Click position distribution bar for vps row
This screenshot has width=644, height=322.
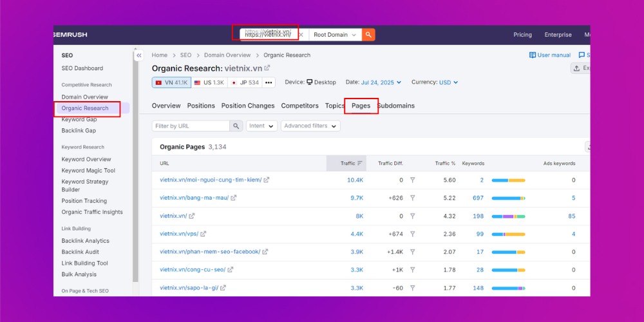tap(509, 234)
